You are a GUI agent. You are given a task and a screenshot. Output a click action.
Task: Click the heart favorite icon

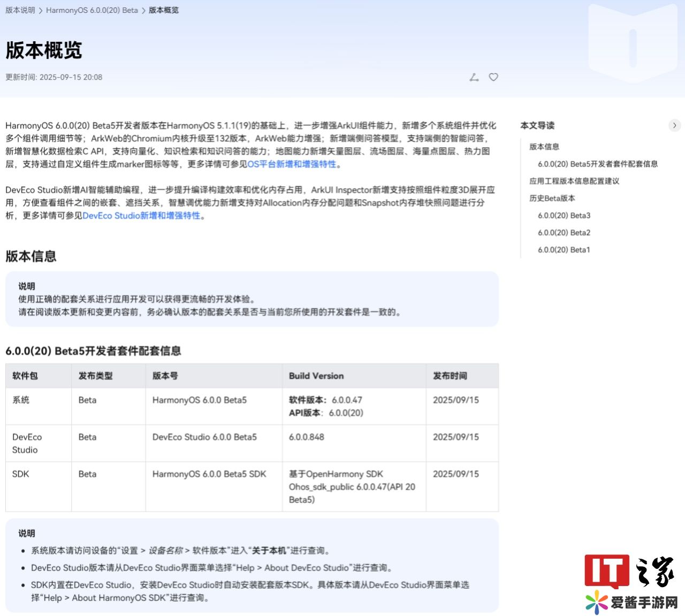[x=493, y=77]
